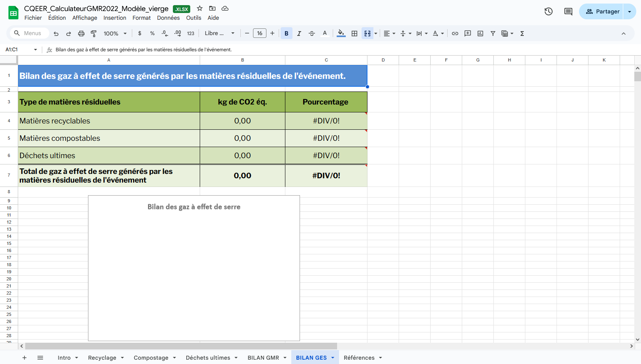Move document with folder icon
Image resolution: width=641 pixels, height=364 pixels.
coord(212,8)
